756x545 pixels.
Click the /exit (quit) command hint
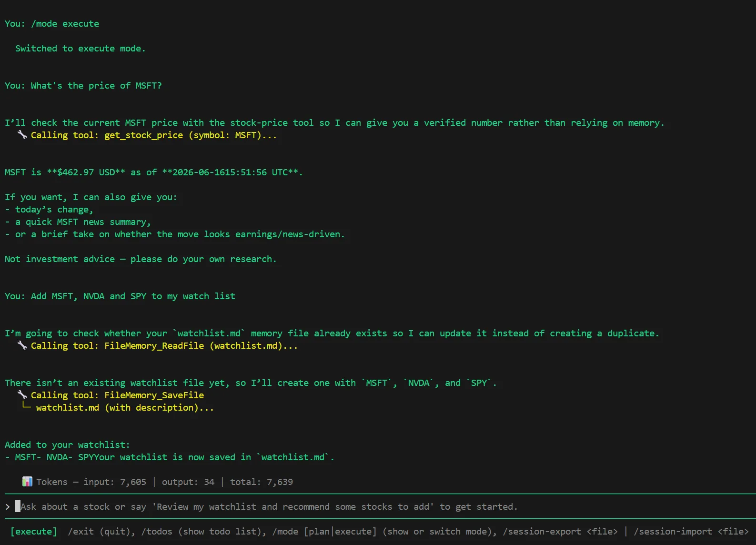101,531
